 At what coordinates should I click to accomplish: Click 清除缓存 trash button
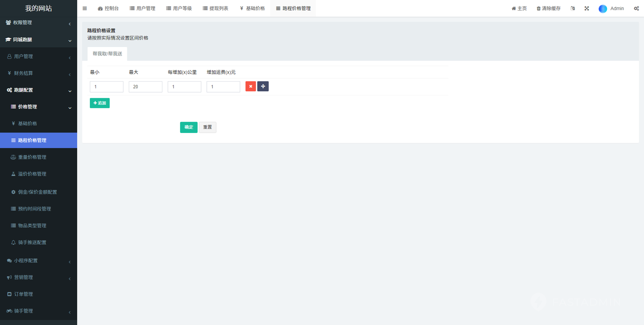(x=548, y=8)
